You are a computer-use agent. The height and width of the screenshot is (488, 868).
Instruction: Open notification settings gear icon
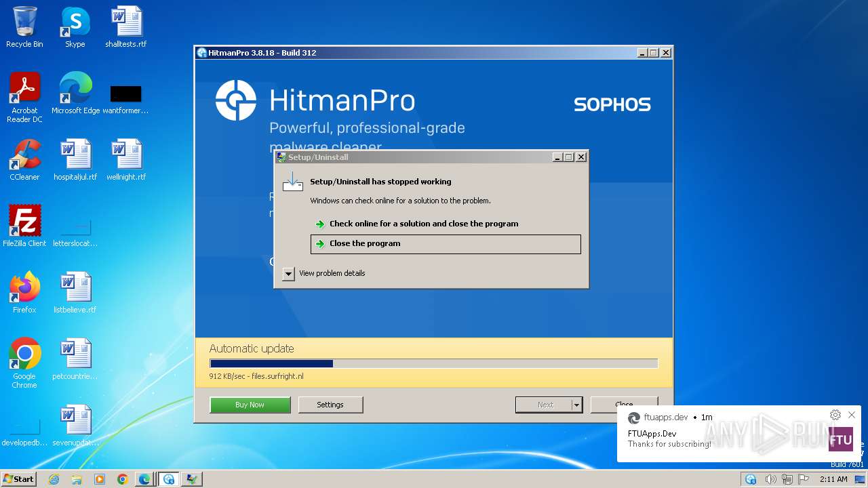point(835,415)
